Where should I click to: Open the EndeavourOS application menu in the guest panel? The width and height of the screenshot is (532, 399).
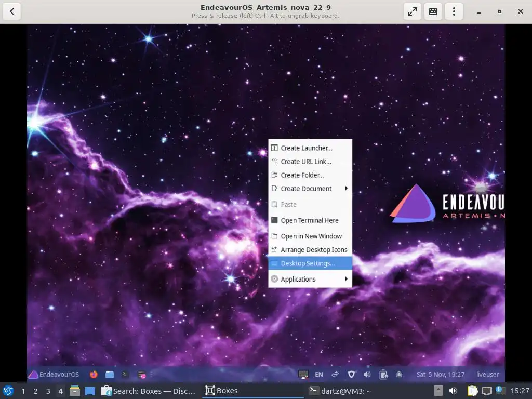[x=54, y=374]
